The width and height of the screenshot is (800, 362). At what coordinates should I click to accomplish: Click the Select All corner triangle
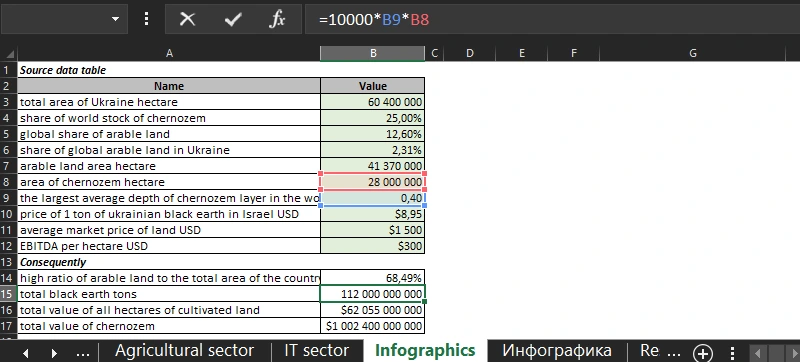coord(9,54)
